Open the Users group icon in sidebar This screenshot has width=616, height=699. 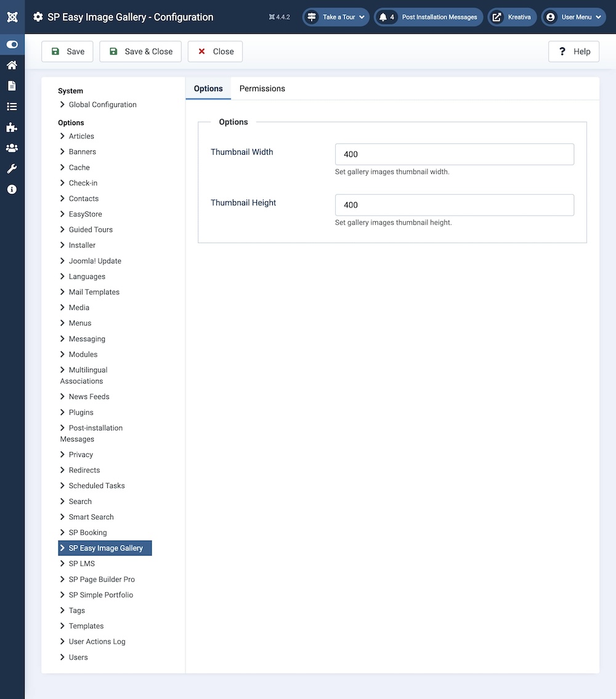[12, 148]
